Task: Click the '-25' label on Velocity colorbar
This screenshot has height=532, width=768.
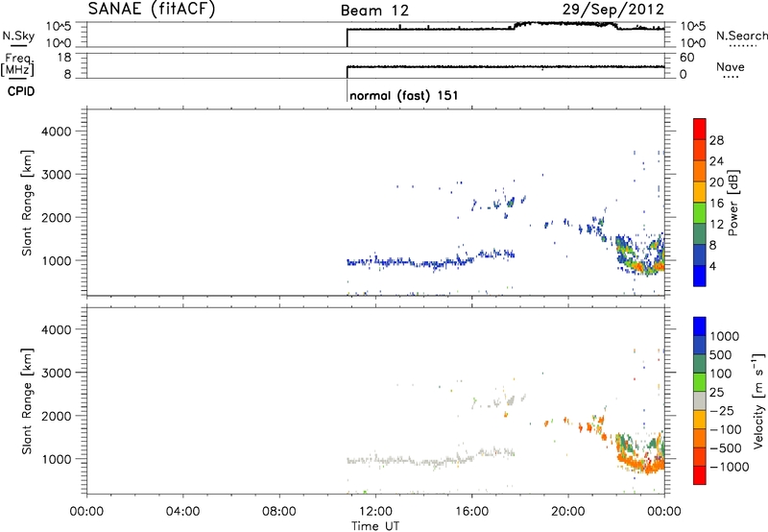Action: (x=722, y=411)
